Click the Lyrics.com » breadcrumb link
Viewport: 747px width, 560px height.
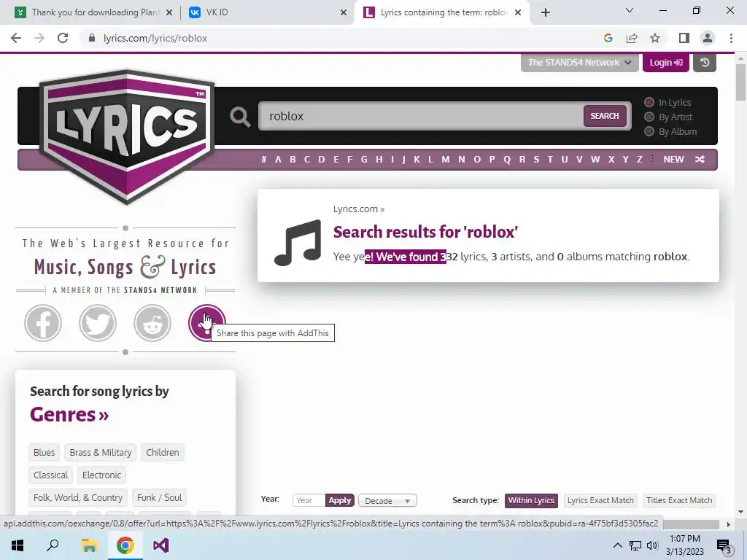(x=359, y=209)
